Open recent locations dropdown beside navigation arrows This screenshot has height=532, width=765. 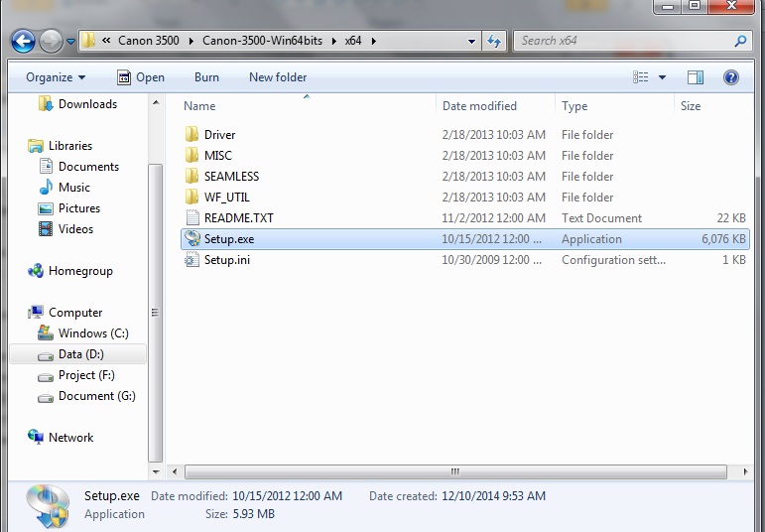point(70,42)
